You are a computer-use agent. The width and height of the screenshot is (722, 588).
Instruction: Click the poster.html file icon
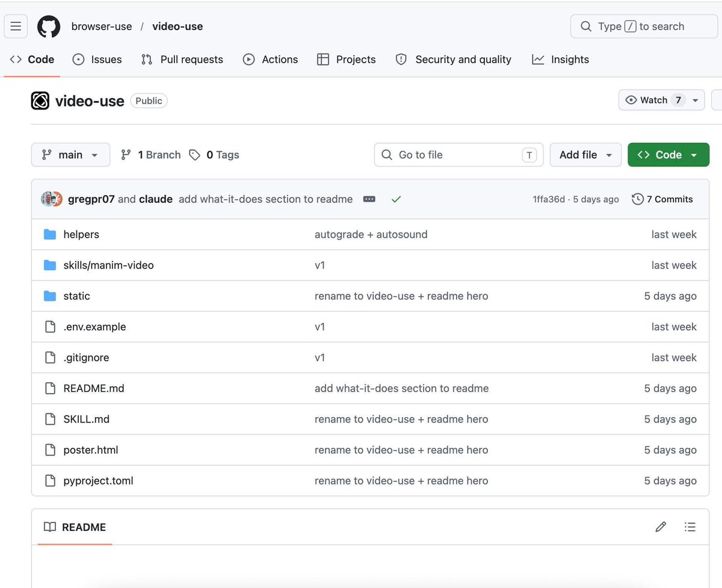coord(51,450)
